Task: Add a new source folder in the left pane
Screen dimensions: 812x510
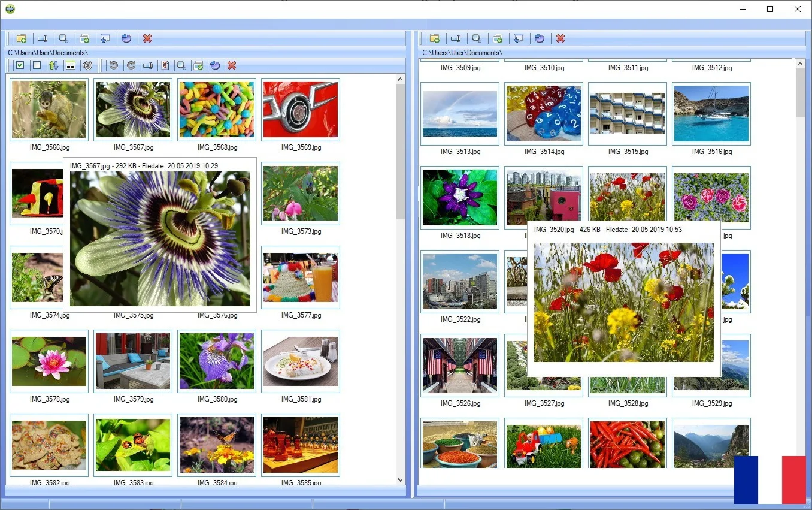Action: point(22,38)
